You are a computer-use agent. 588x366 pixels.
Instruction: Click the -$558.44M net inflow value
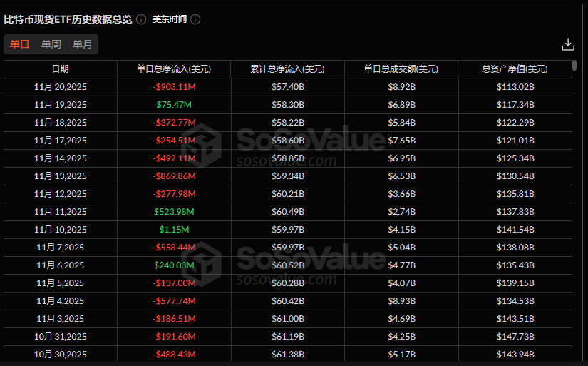pos(174,248)
